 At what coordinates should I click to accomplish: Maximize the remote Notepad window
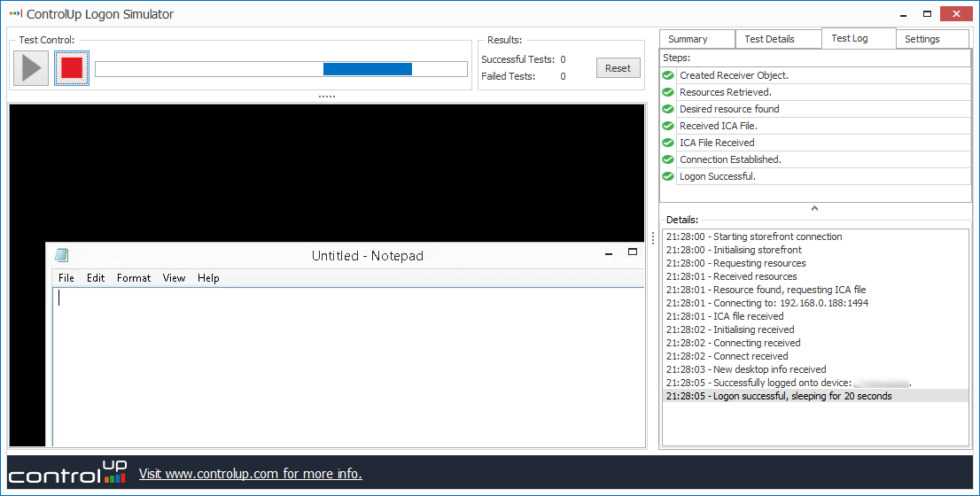pos(633,252)
